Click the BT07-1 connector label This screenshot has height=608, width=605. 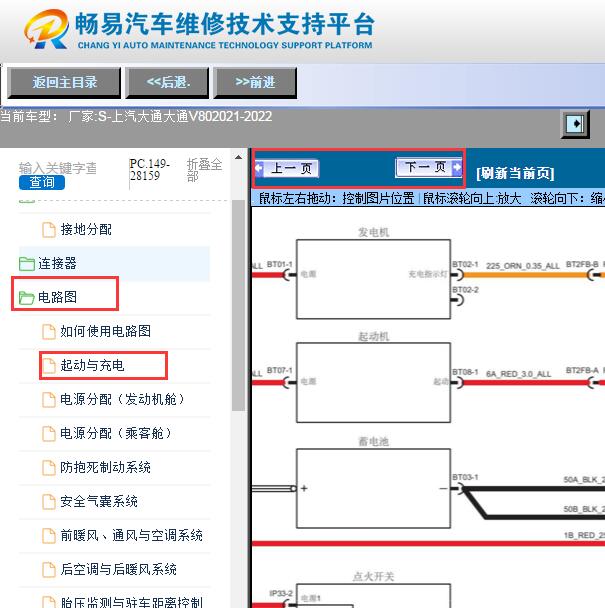(280, 371)
